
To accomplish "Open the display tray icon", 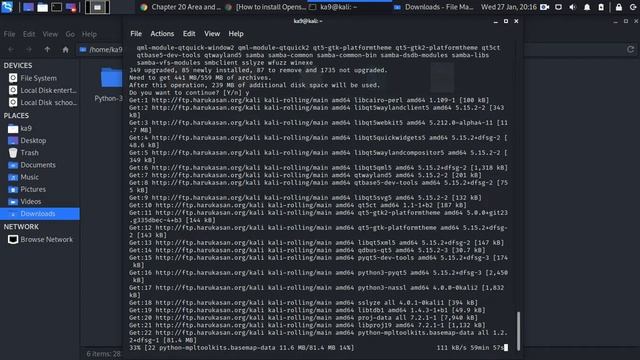I will (x=558, y=7).
